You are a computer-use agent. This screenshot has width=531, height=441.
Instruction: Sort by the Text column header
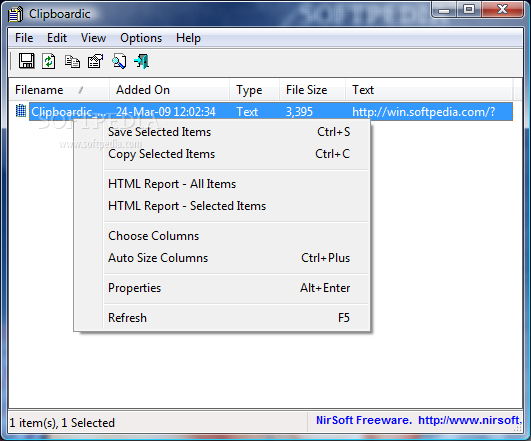[x=429, y=90]
